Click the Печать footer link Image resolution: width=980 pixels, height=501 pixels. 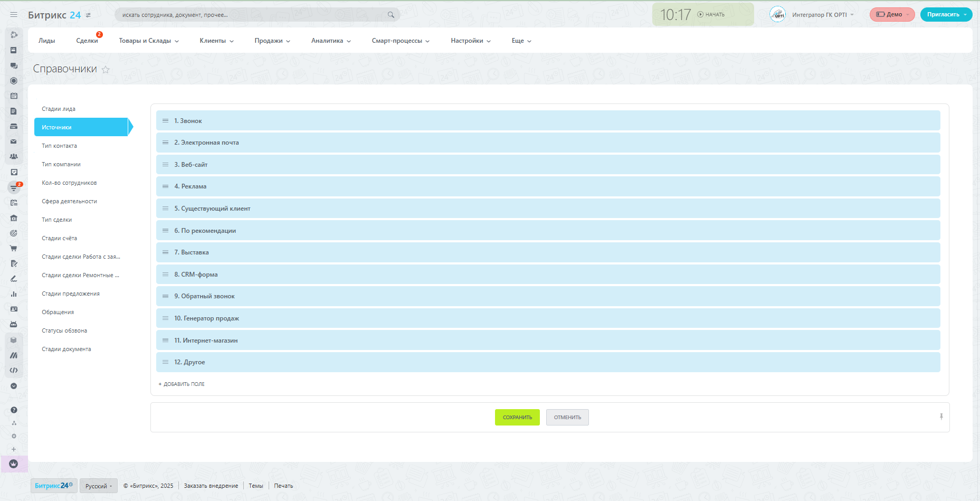point(283,486)
